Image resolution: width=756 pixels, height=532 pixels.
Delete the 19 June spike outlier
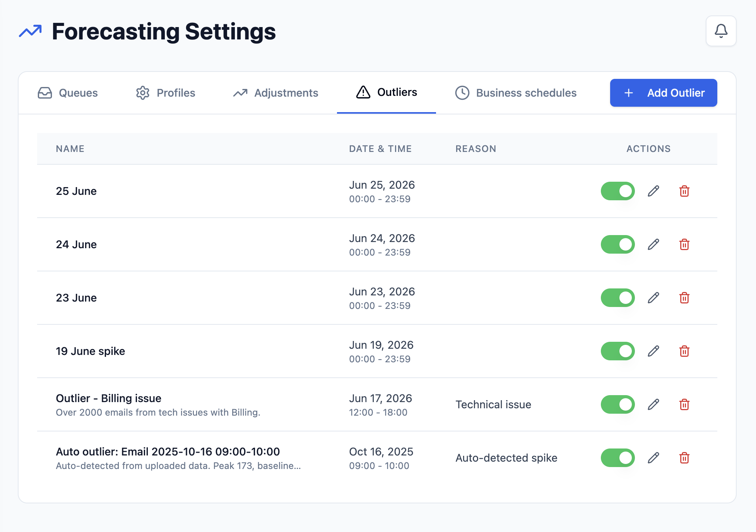pos(684,351)
